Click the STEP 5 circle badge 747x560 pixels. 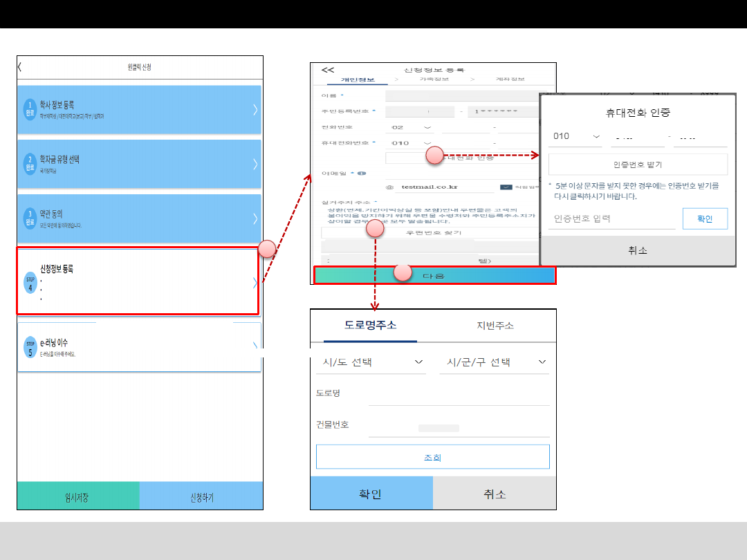click(30, 347)
